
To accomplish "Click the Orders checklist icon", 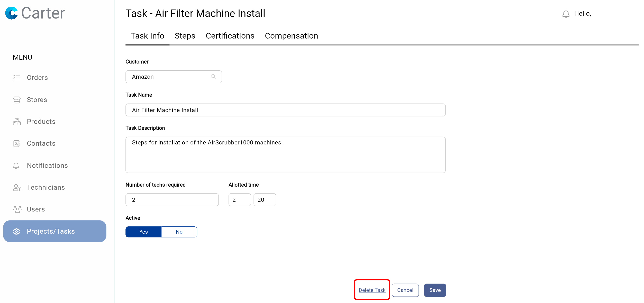I will click(x=16, y=78).
